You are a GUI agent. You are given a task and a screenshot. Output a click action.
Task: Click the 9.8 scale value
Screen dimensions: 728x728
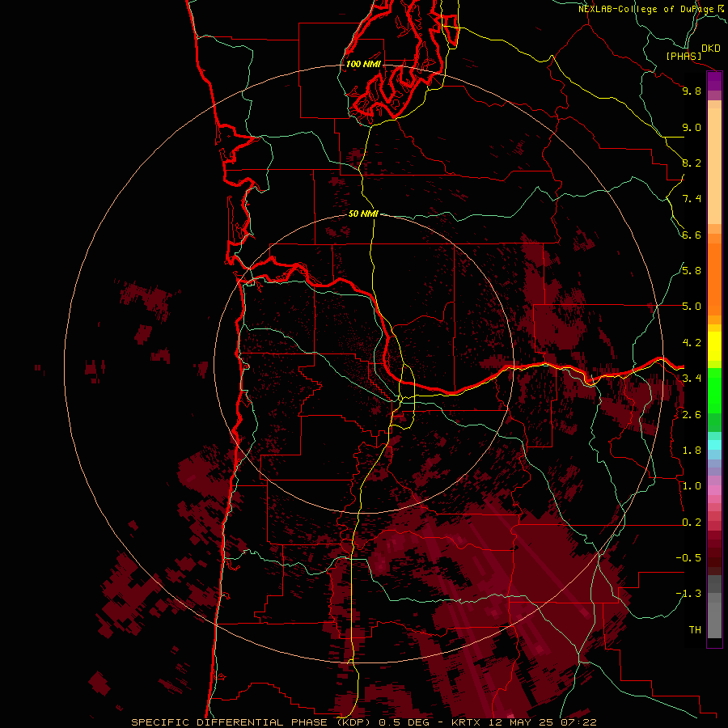click(692, 91)
